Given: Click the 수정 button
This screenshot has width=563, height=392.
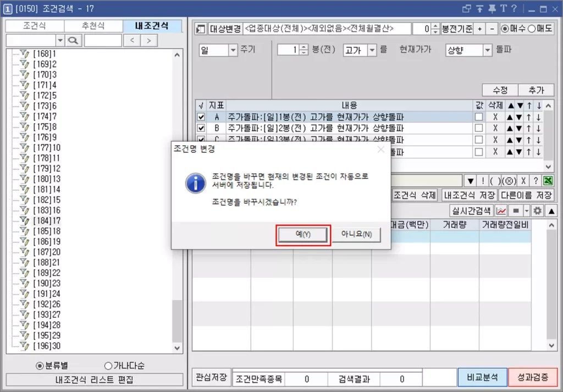Looking at the screenshot, I should [500, 90].
